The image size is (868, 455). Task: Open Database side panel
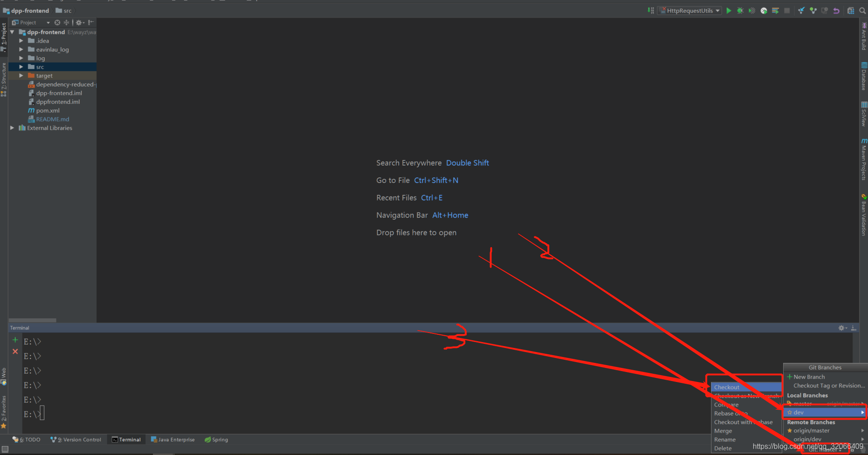[x=864, y=76]
